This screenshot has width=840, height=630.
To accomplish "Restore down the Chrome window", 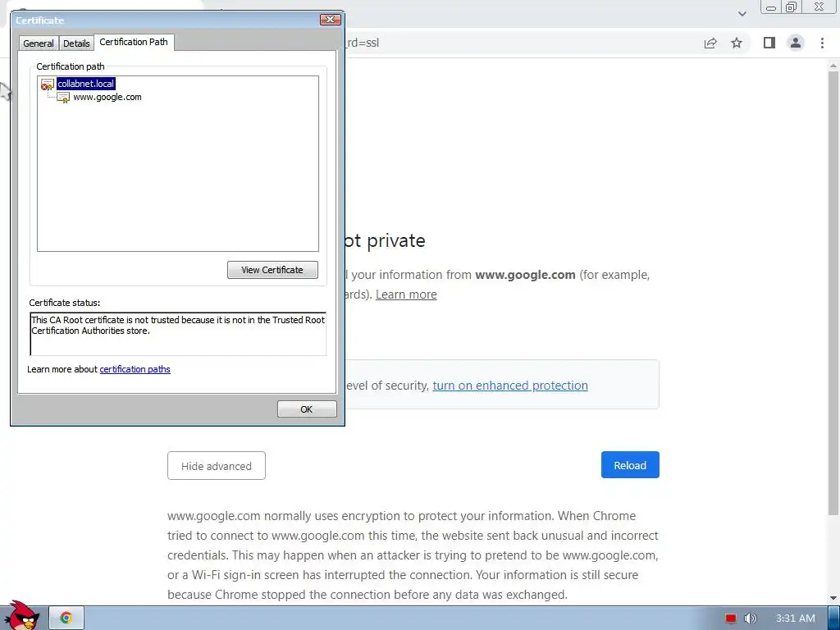I will 792,7.
